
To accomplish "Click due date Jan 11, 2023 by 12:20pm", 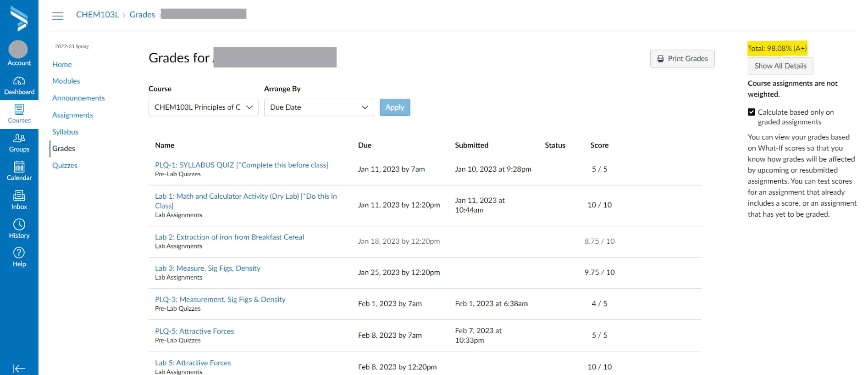I will click(x=399, y=205).
